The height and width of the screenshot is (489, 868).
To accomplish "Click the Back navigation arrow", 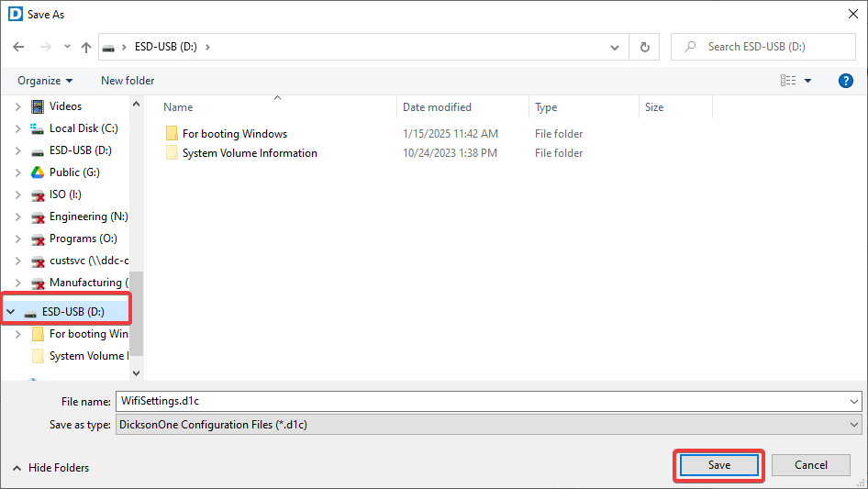I will point(18,47).
